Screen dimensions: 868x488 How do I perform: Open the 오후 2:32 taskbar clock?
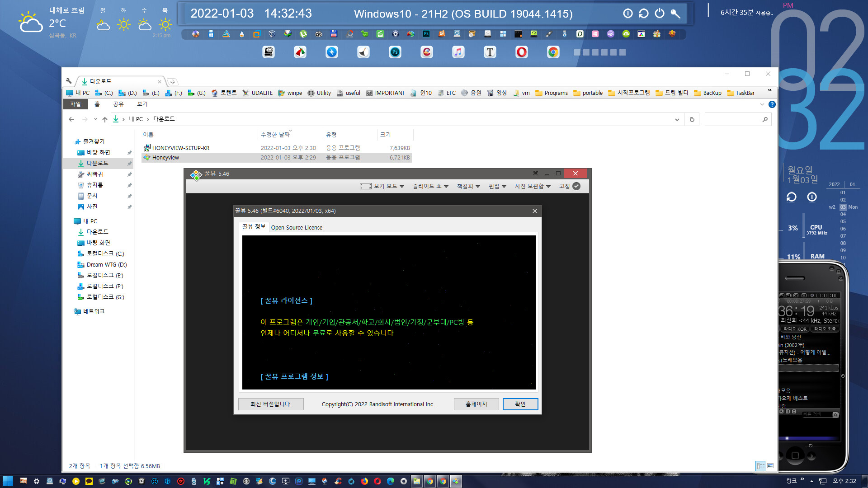pyautogui.click(x=844, y=481)
